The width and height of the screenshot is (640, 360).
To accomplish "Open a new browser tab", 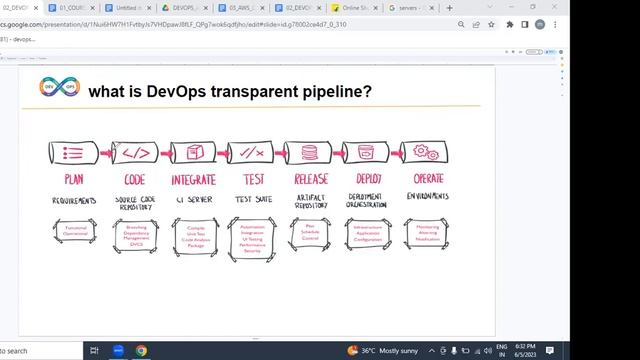I will (449, 8).
